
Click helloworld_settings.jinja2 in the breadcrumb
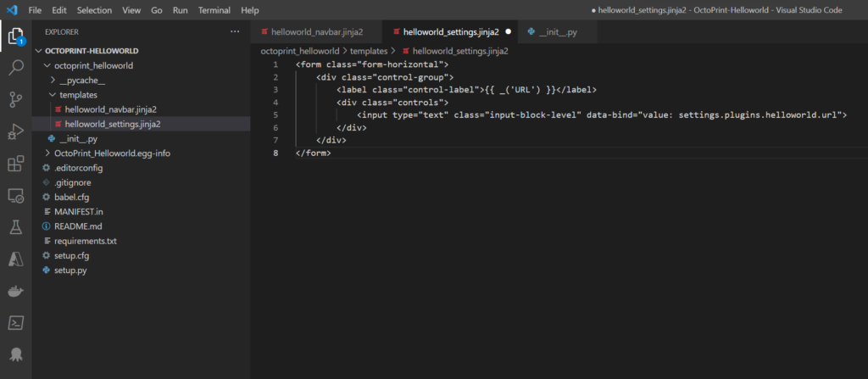[x=460, y=51]
